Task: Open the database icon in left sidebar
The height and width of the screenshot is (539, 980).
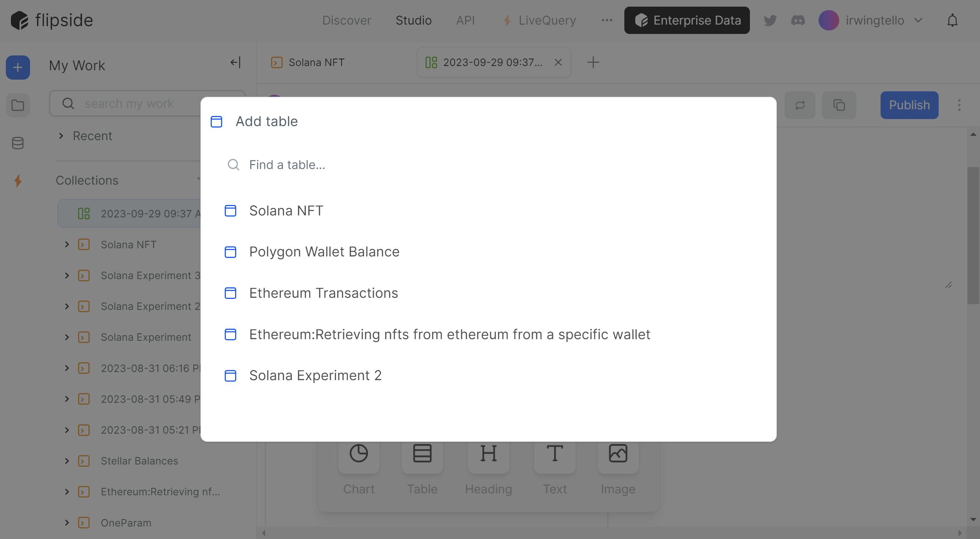Action: pyautogui.click(x=18, y=143)
